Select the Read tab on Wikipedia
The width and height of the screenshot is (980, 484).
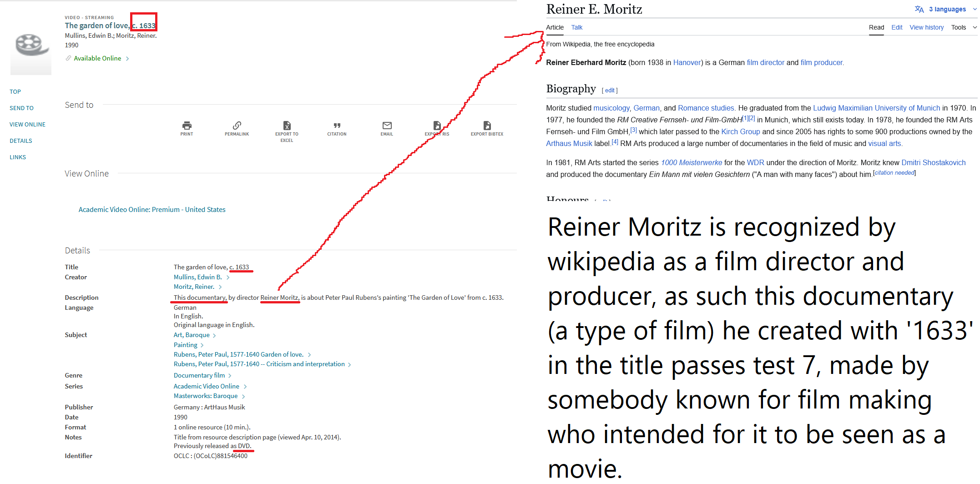click(x=876, y=27)
